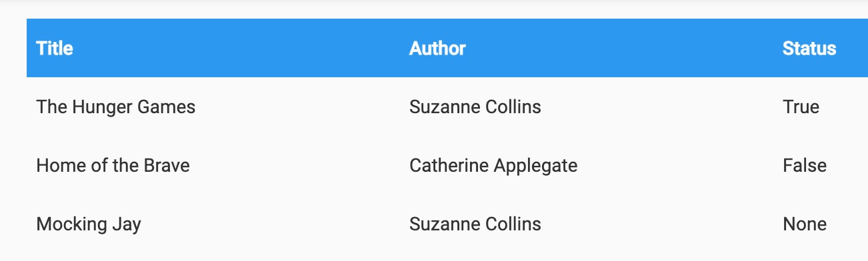The image size is (868, 261).
Task: Click Suzanne Collins in the Mocking Jay row
Action: pyautogui.click(x=475, y=224)
